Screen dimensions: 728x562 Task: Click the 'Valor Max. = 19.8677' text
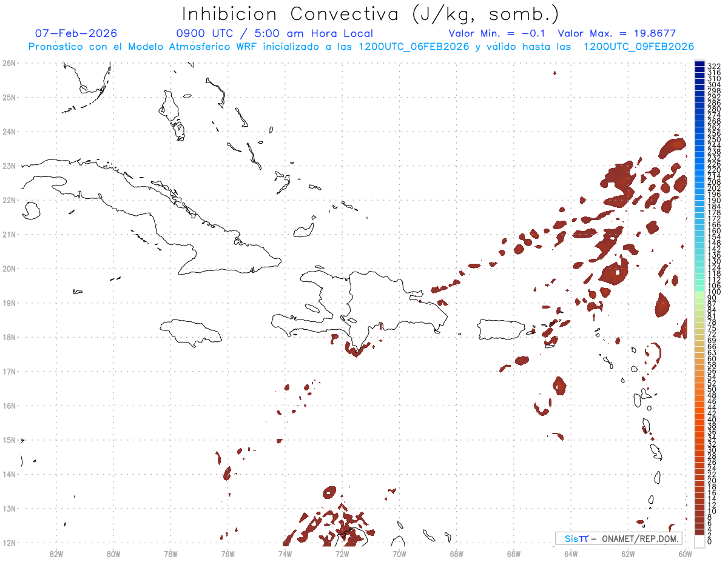617,33
